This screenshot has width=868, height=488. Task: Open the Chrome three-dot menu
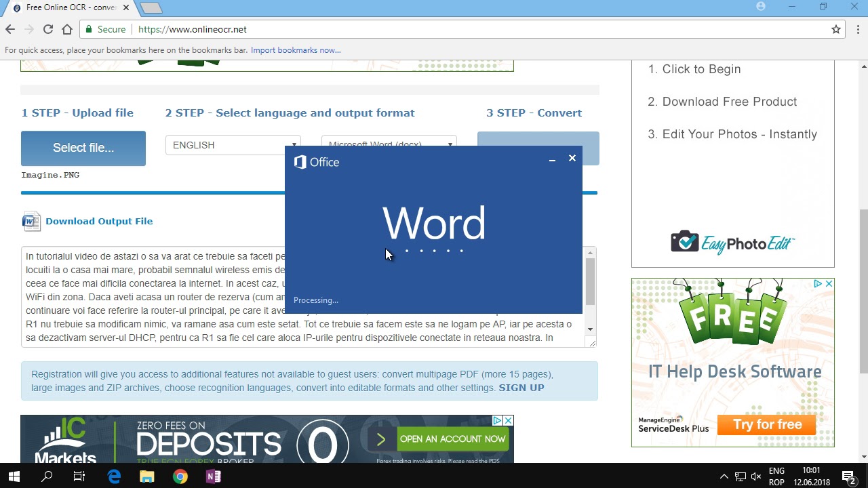coord(859,29)
